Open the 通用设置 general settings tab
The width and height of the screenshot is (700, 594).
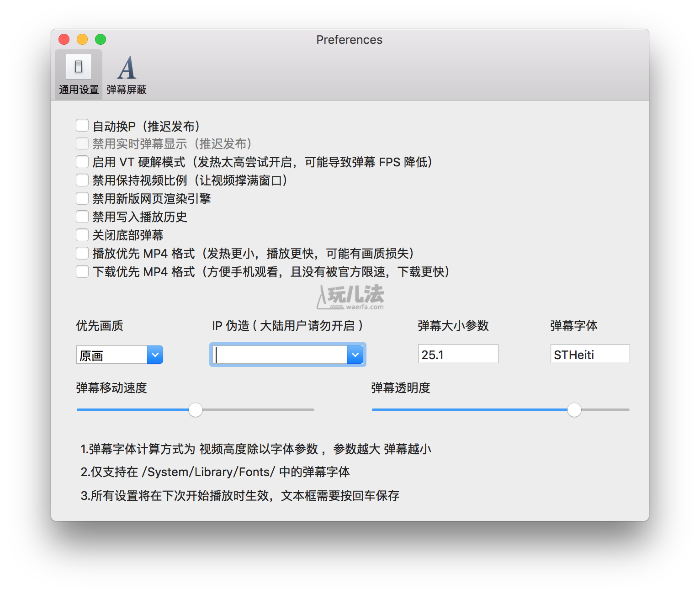point(79,74)
